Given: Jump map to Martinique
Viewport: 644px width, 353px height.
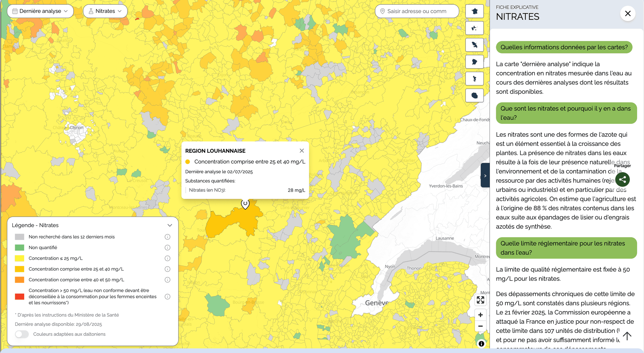Looking at the screenshot, I should click(x=474, y=45).
